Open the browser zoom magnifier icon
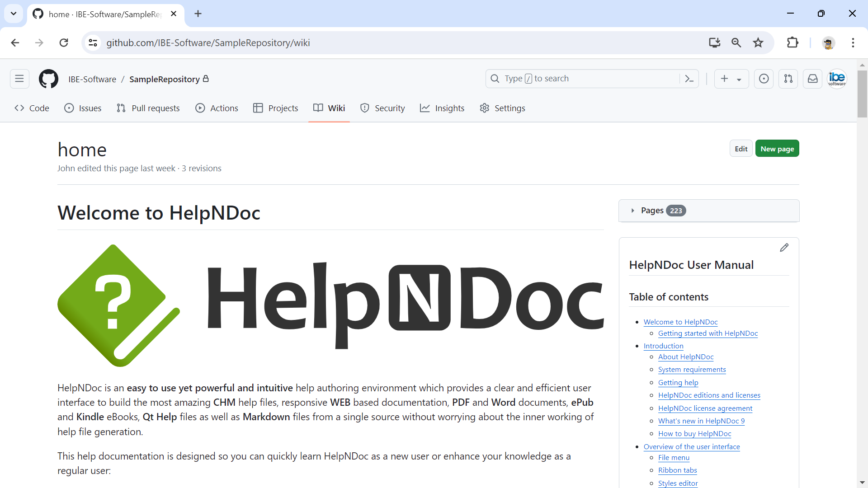Screen dimensions: 868x488 [736, 42]
